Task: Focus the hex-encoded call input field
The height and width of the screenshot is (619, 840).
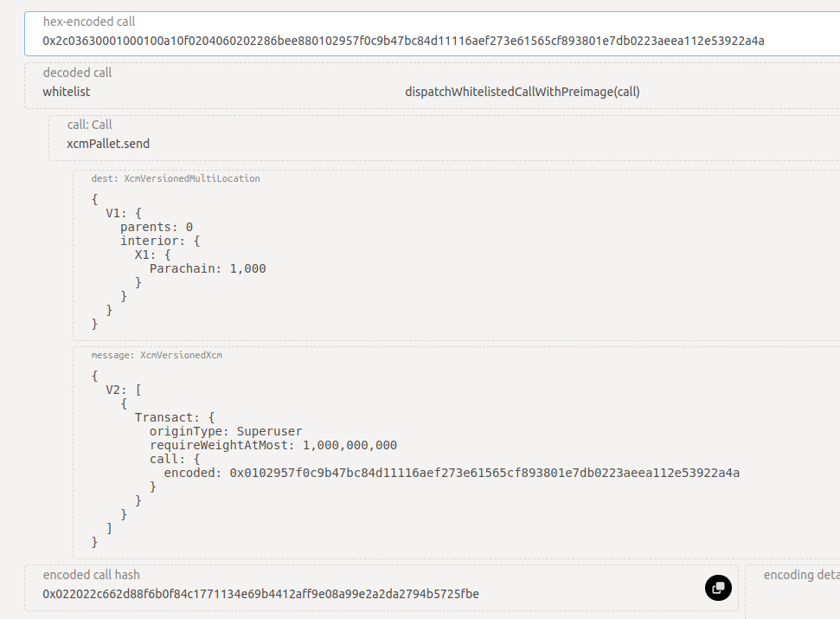Action: [x=433, y=34]
